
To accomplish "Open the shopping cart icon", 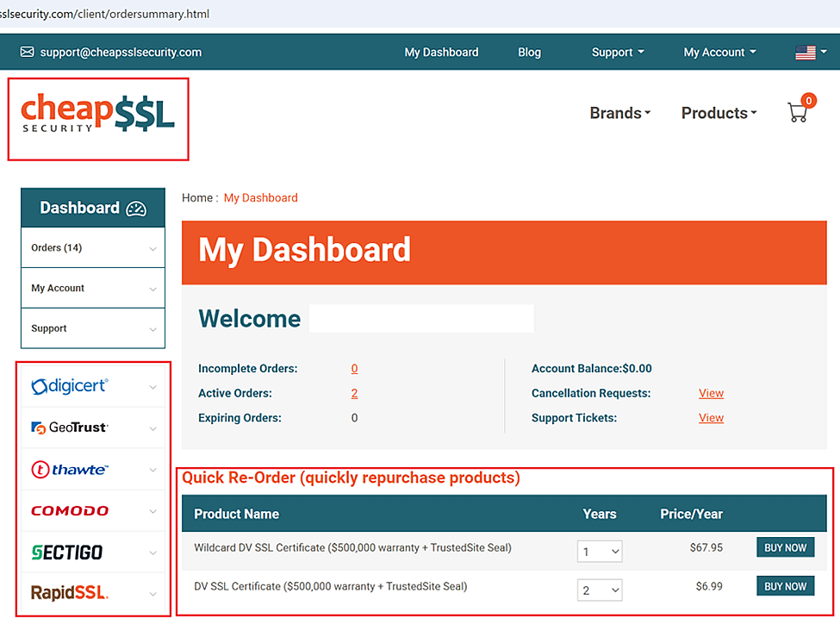I will [x=798, y=112].
